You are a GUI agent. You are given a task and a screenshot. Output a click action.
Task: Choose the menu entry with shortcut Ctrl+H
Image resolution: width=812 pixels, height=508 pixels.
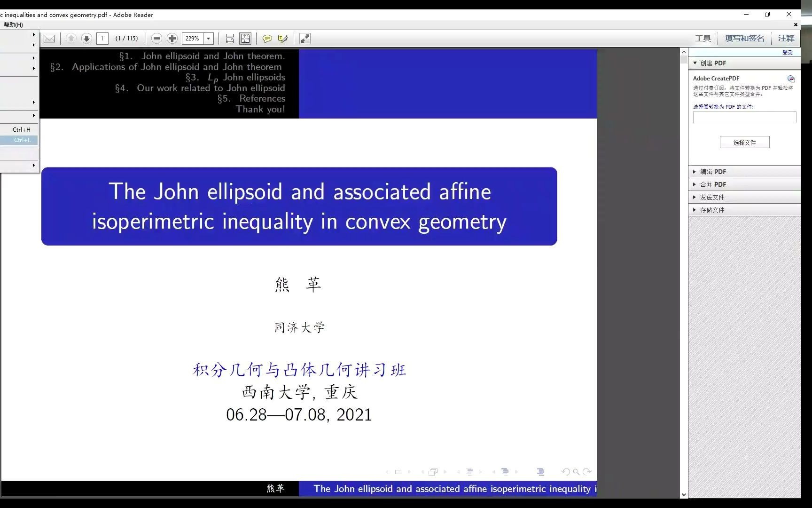pos(19,129)
